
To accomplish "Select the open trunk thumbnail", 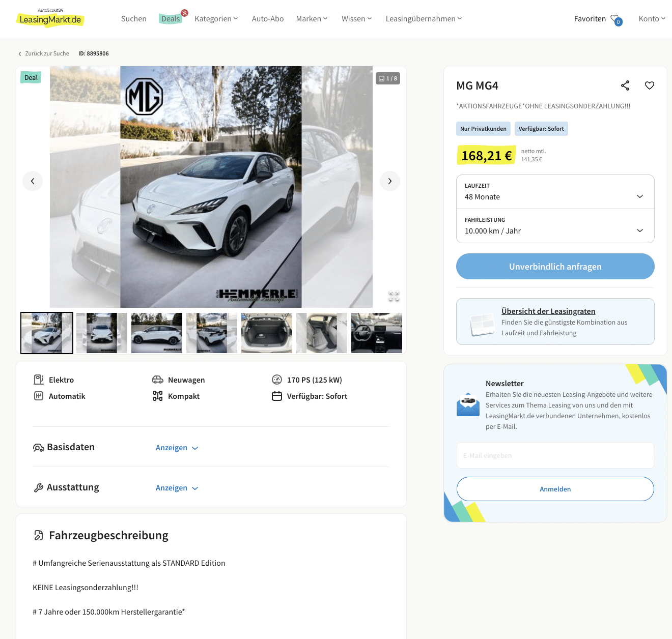I will [267, 333].
